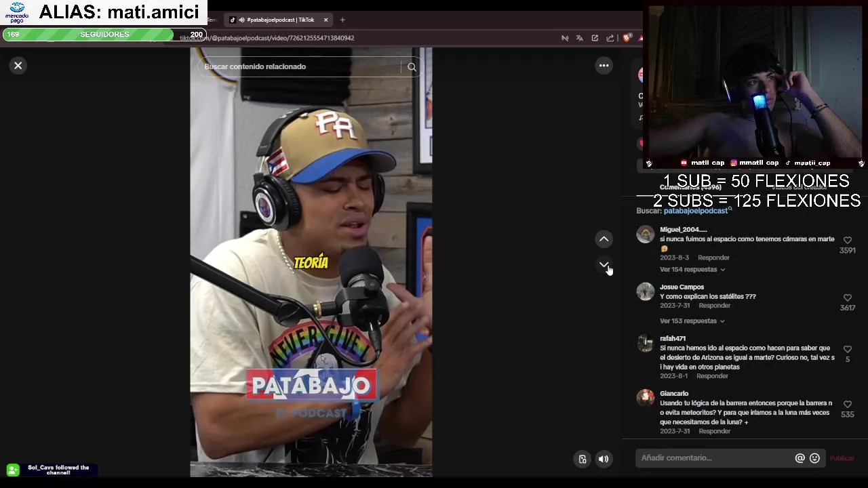The height and width of the screenshot is (488, 868).
Task: Click the "535" like count on Giancarlo's comment
Action: click(847, 414)
